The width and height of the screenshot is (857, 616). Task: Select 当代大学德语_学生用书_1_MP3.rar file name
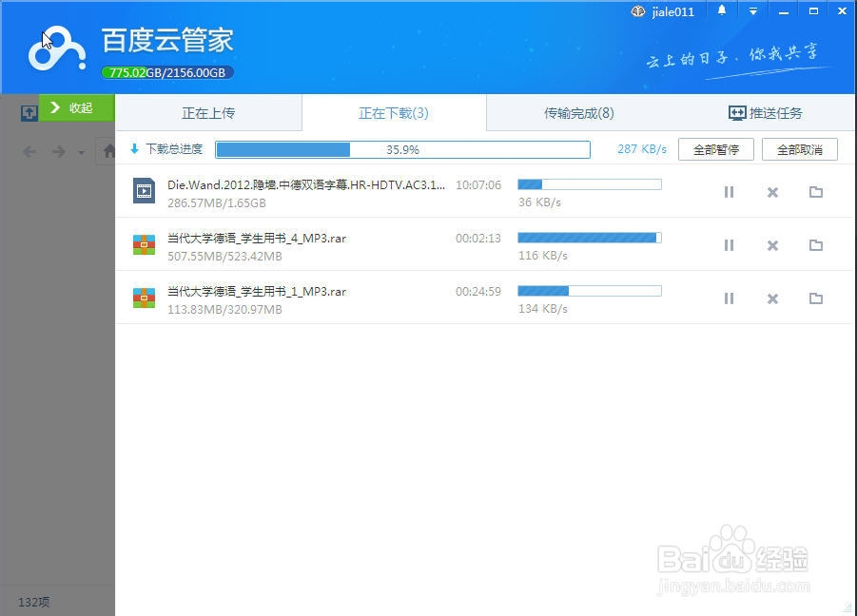(257, 292)
